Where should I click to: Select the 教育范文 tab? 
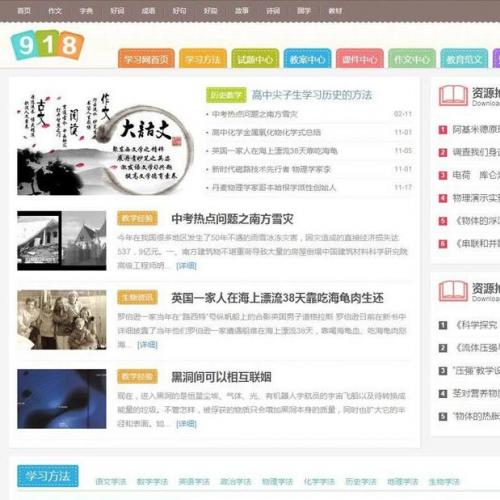pos(464,59)
